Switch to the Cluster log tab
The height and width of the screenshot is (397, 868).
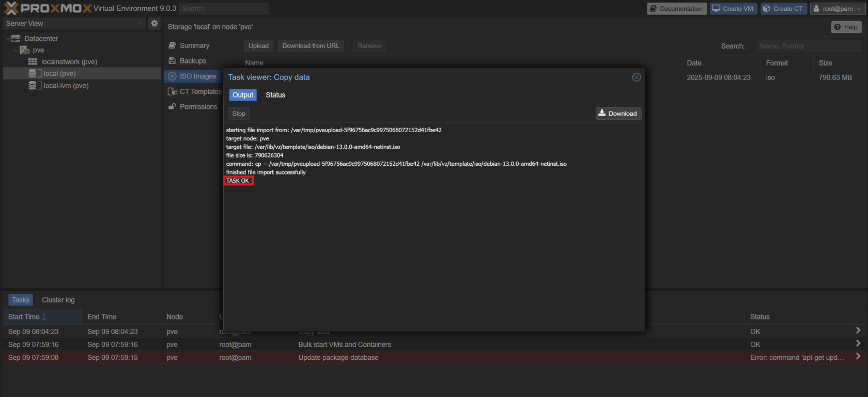[58, 300]
